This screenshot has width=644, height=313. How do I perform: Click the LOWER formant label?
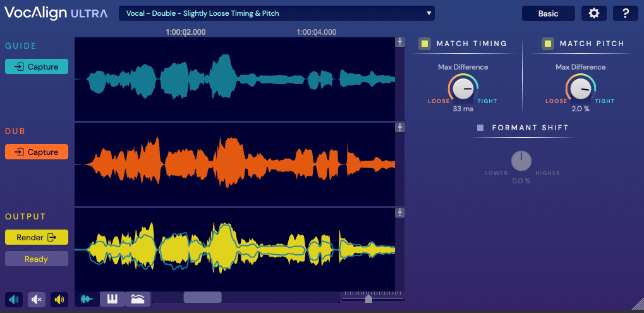pos(496,173)
